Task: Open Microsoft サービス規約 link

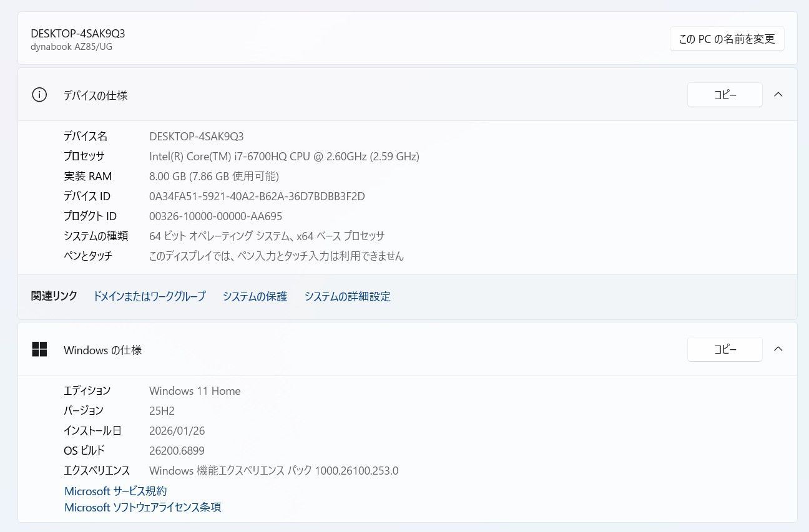Action: 115,491
